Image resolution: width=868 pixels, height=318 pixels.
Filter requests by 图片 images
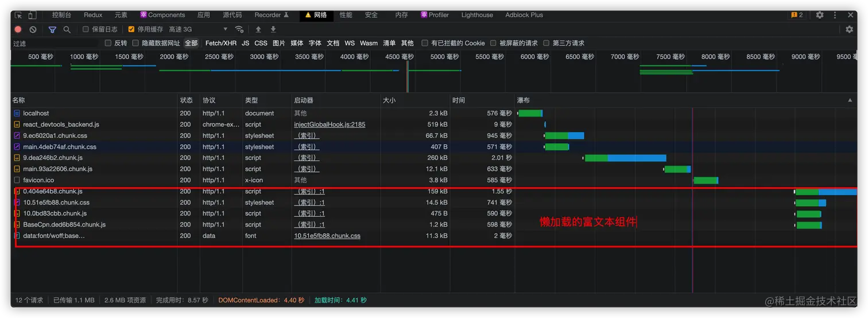tap(279, 43)
